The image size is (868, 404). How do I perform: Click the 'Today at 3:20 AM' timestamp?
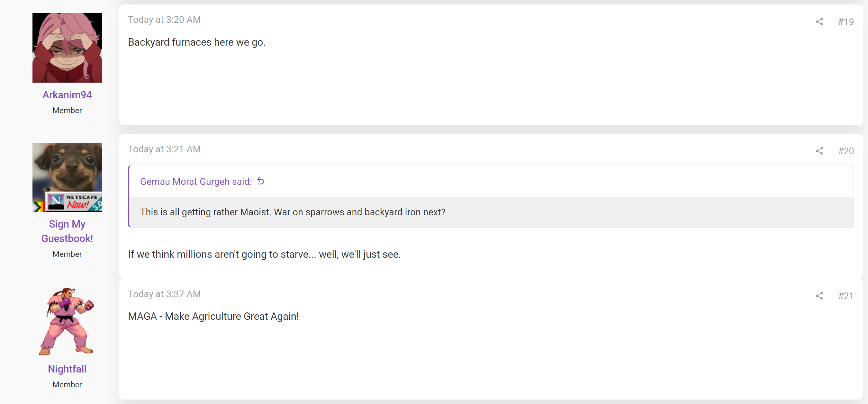pos(164,20)
